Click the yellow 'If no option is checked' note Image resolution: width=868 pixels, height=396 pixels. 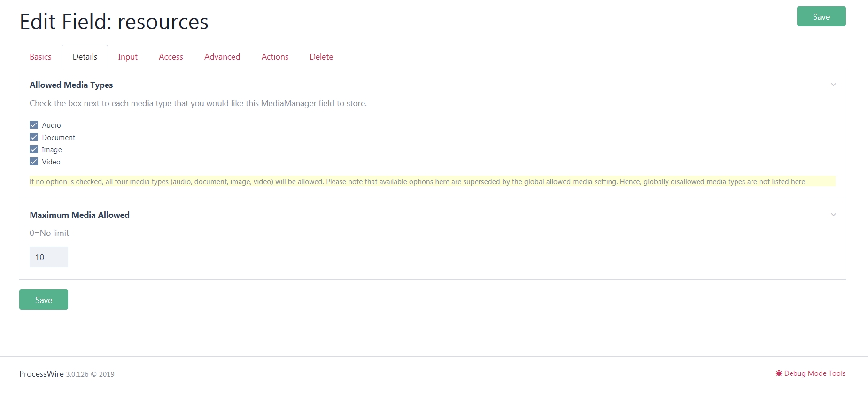[x=432, y=181]
